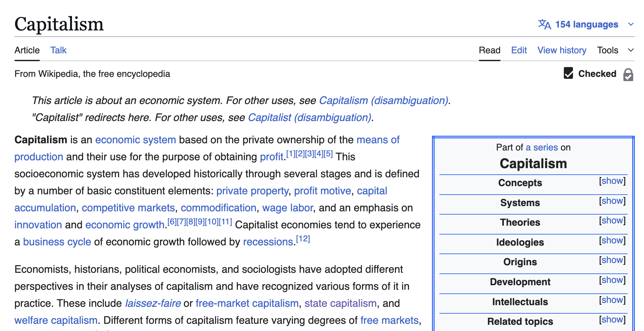Show the Concepts section in sidebar
The height and width of the screenshot is (331, 644).
(612, 181)
